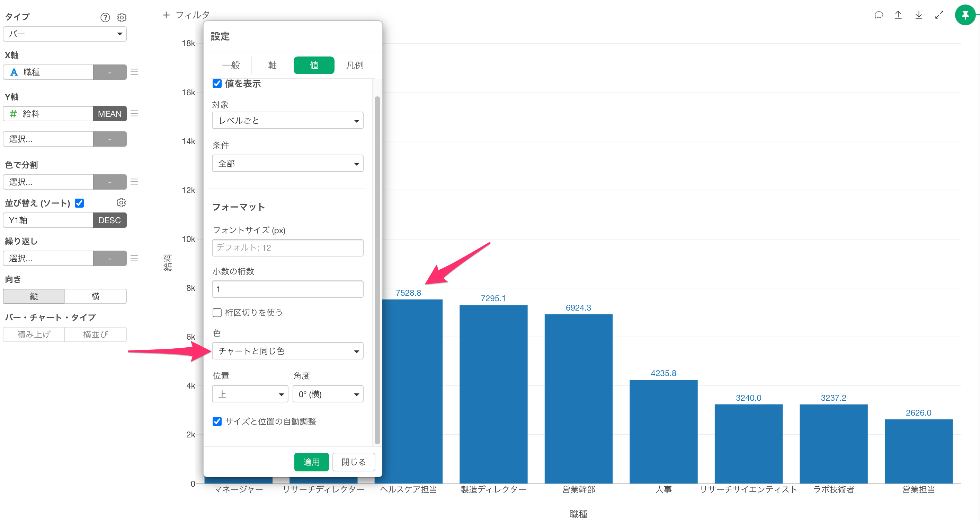Screen dimensions: 980x522
Task: Click the export upload arrow icon
Action: pos(898,15)
